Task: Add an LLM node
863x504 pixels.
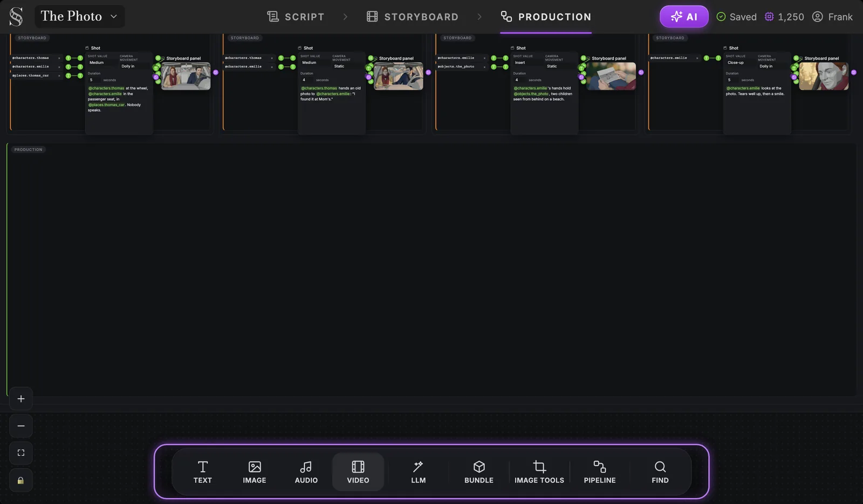Action: coord(419,472)
